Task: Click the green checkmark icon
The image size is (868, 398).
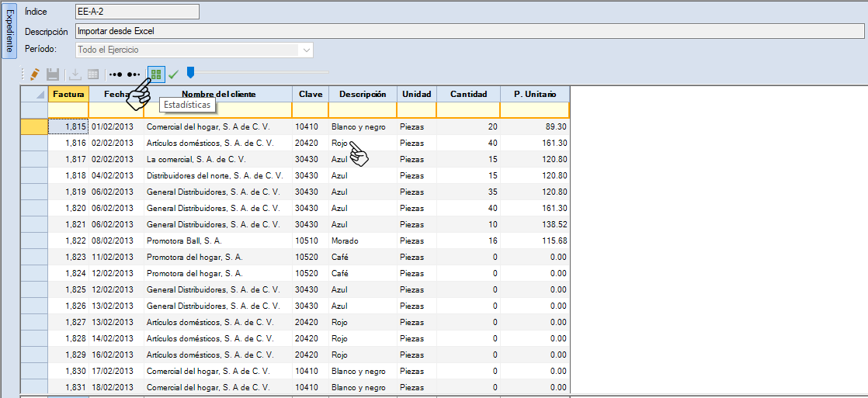Action: (174, 74)
